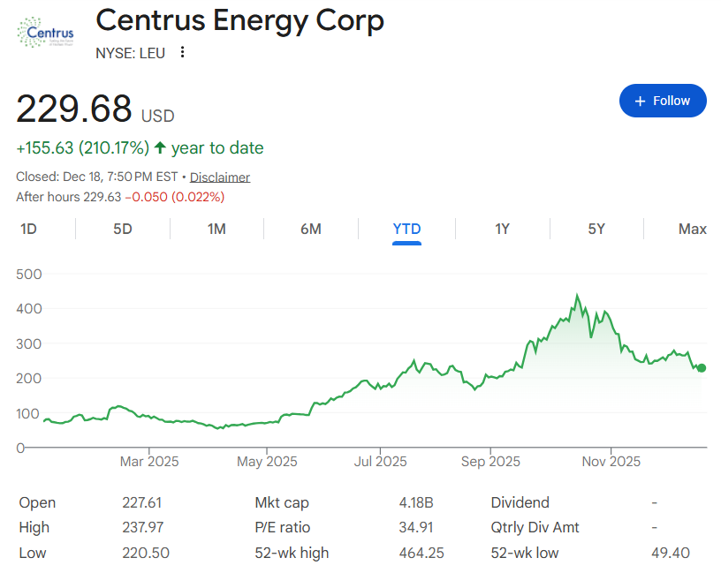721x588 pixels.
Task: View the 5Y price history
Action: [596, 230]
